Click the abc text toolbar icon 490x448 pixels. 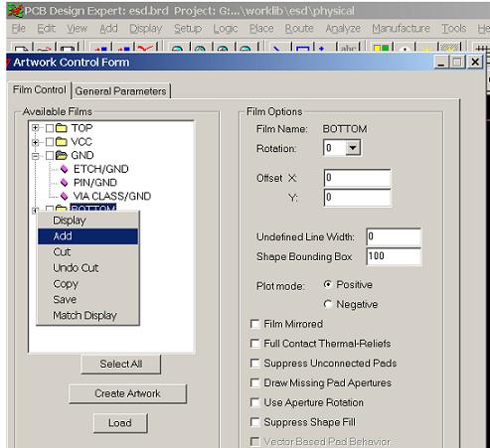(348, 48)
